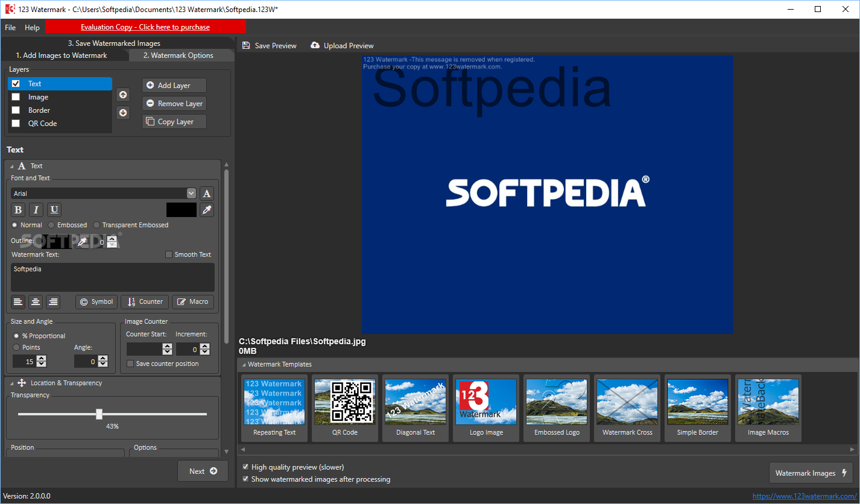Image resolution: width=860 pixels, height=504 pixels.
Task: Click the black text color swatch
Action: point(182,210)
